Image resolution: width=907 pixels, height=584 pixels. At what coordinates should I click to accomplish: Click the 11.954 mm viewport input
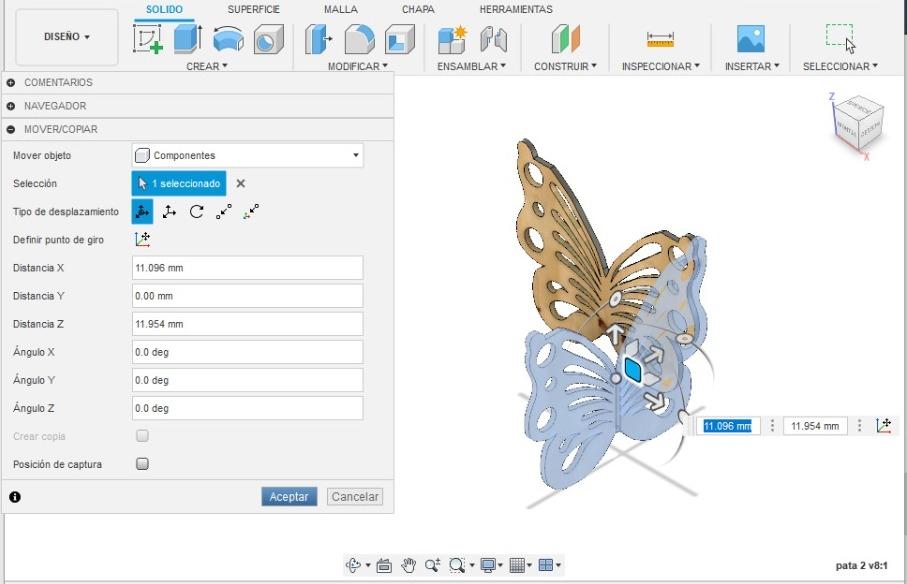pos(815,426)
